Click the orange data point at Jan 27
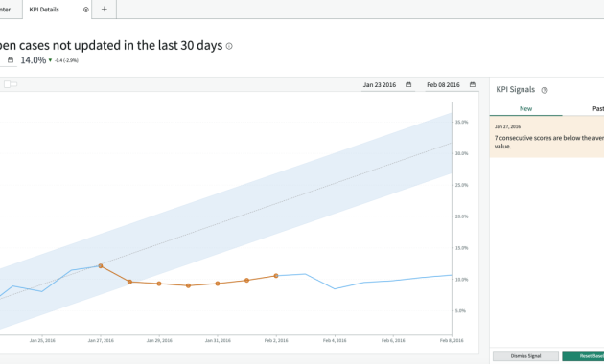Viewport: 604px width, 364px height. [x=101, y=266]
